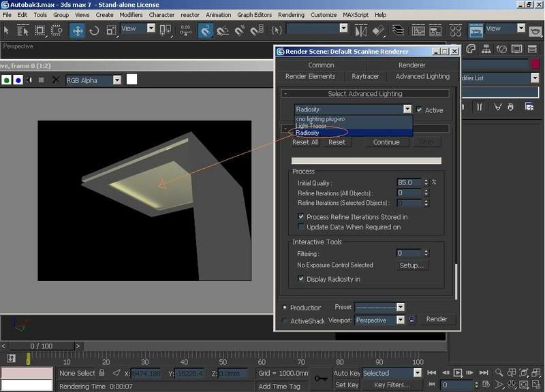
Task: Open the Rendering menu
Action: coord(291,14)
